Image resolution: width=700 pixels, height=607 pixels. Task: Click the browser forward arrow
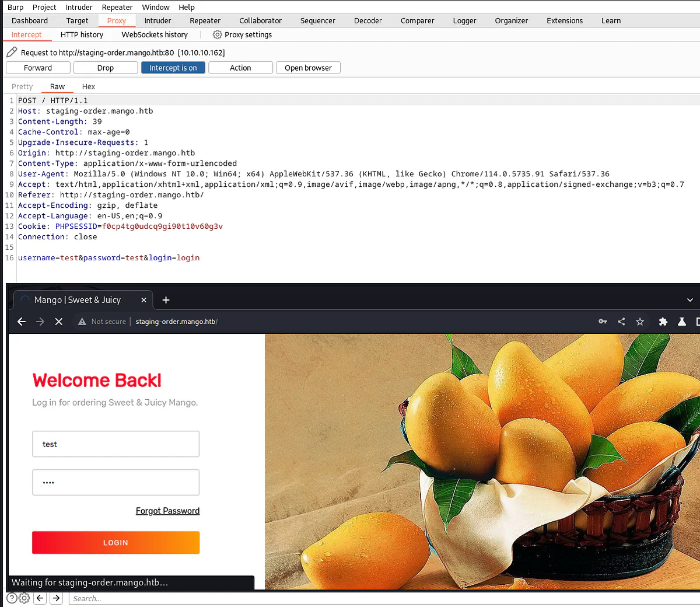coord(40,322)
